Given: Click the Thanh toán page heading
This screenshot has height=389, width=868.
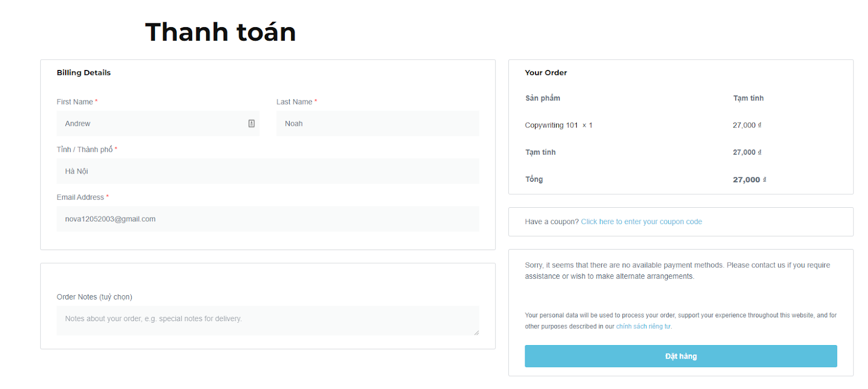Looking at the screenshot, I should point(220,32).
